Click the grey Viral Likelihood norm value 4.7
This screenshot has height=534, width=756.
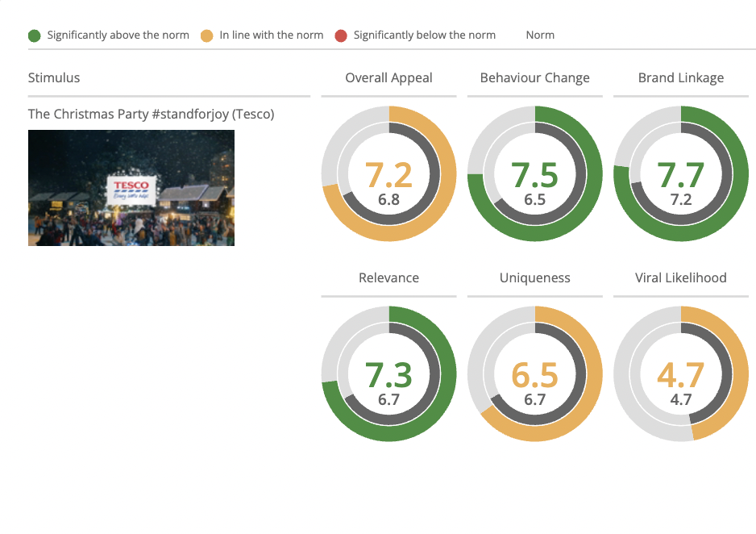(x=681, y=400)
